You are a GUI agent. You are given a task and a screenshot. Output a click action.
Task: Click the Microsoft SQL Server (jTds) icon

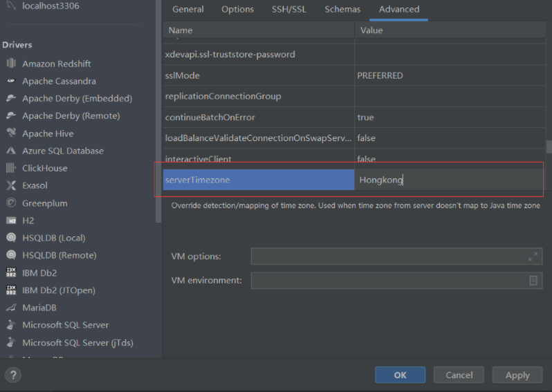pyautogui.click(x=11, y=342)
